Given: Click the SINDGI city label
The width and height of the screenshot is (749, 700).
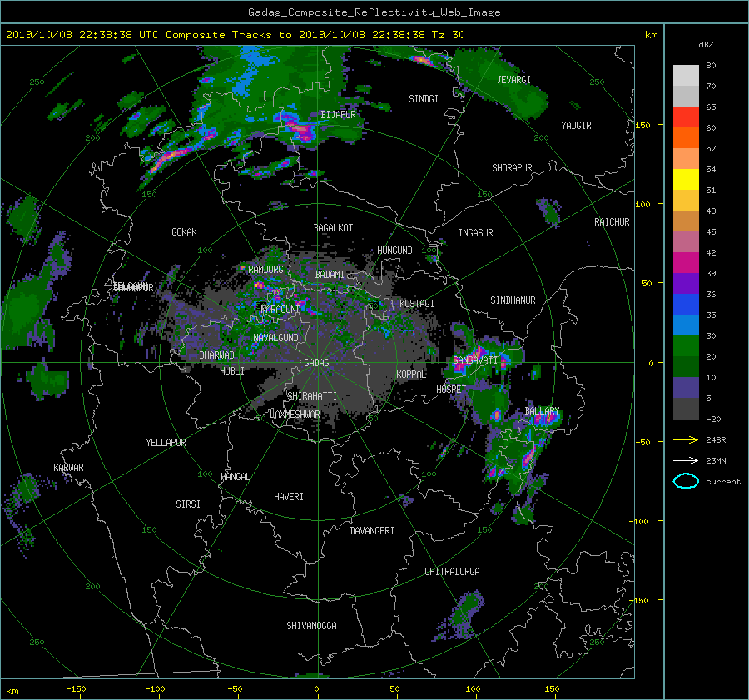Looking at the screenshot, I should [x=424, y=99].
